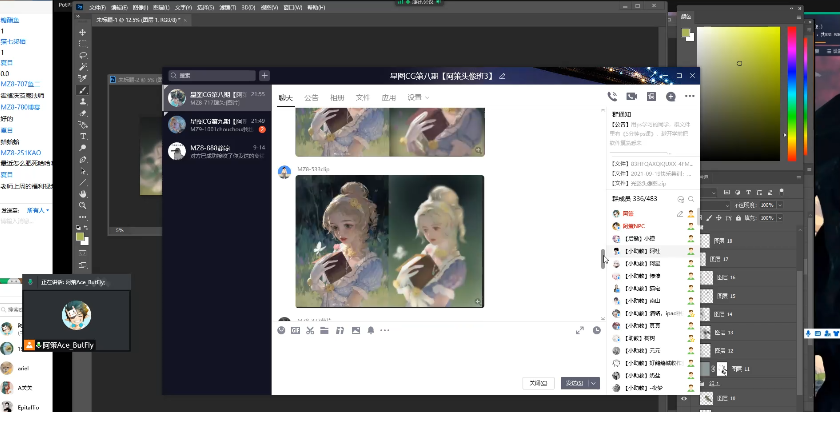This screenshot has width=840, height=435.
Task: Open layer fill dropdown showing 100%
Action: click(x=779, y=218)
